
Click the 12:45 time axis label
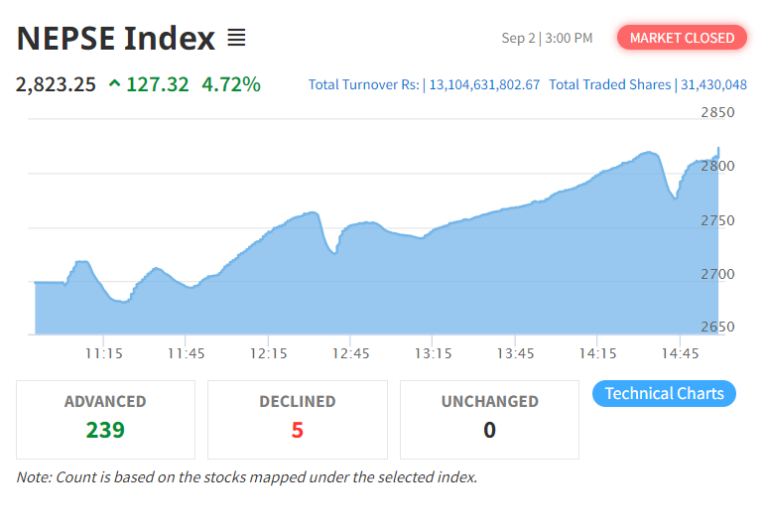(350, 353)
